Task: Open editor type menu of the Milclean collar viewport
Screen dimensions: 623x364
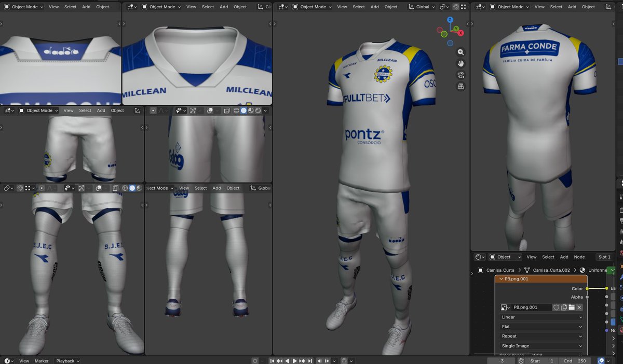Action: coord(132,7)
